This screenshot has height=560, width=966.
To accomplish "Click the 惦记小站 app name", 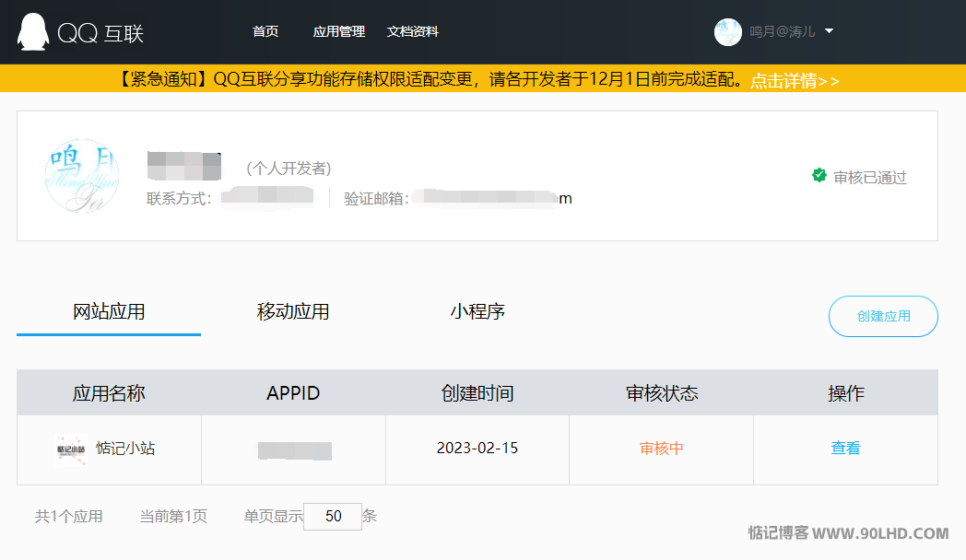I will click(x=125, y=448).
